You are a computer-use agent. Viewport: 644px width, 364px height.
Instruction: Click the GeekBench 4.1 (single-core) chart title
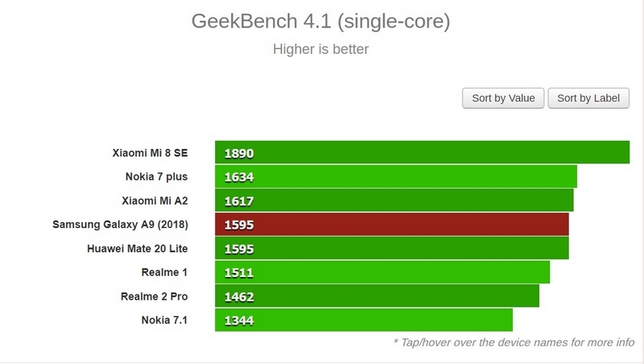[320, 21]
